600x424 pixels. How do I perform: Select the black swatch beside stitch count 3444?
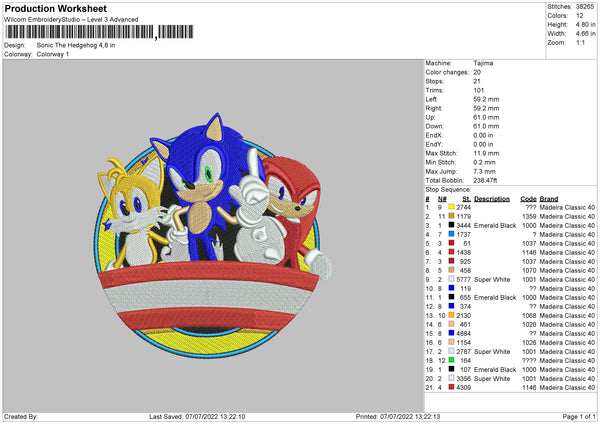pyautogui.click(x=451, y=225)
